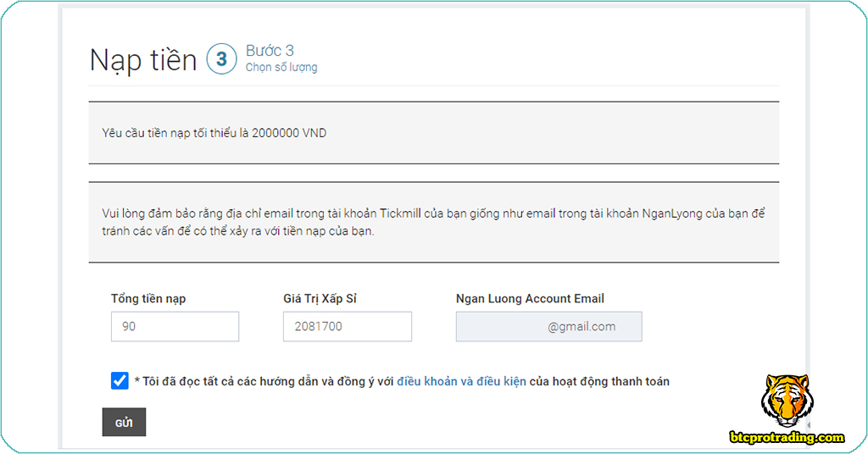Image resolution: width=868 pixels, height=454 pixels.
Task: Click the Chọn số lượng subtitle
Action: coord(281,68)
